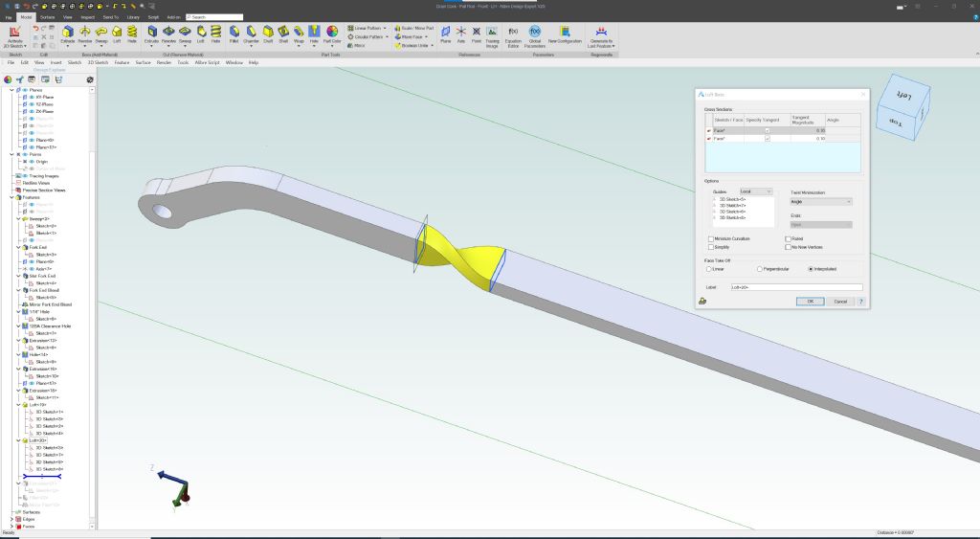Open the Feature menu
This screenshot has width=980, height=539.
(122, 62)
